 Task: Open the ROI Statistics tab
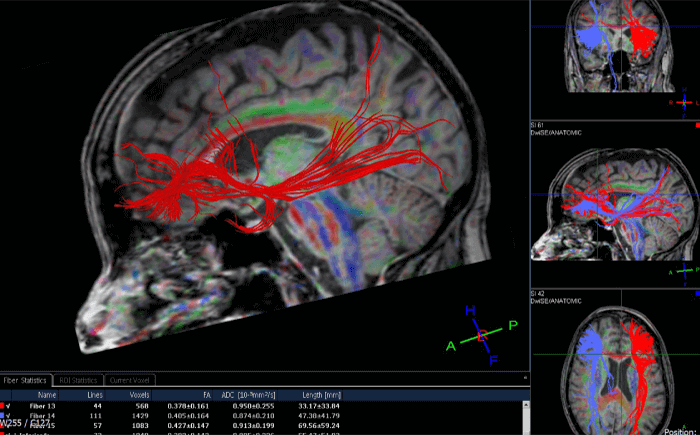78,380
